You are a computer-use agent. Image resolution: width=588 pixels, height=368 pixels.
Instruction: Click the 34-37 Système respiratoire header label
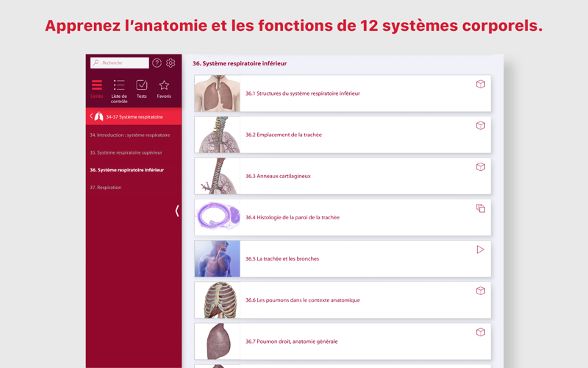click(x=135, y=117)
